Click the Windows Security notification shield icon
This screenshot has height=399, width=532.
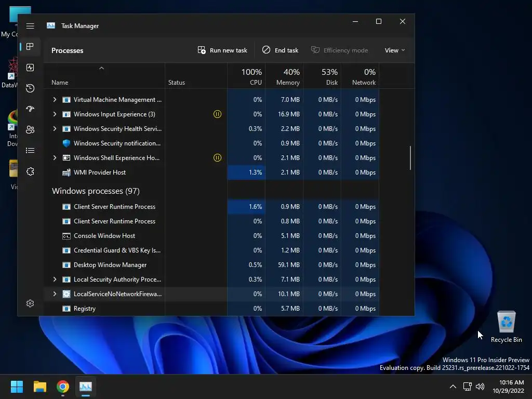point(66,143)
